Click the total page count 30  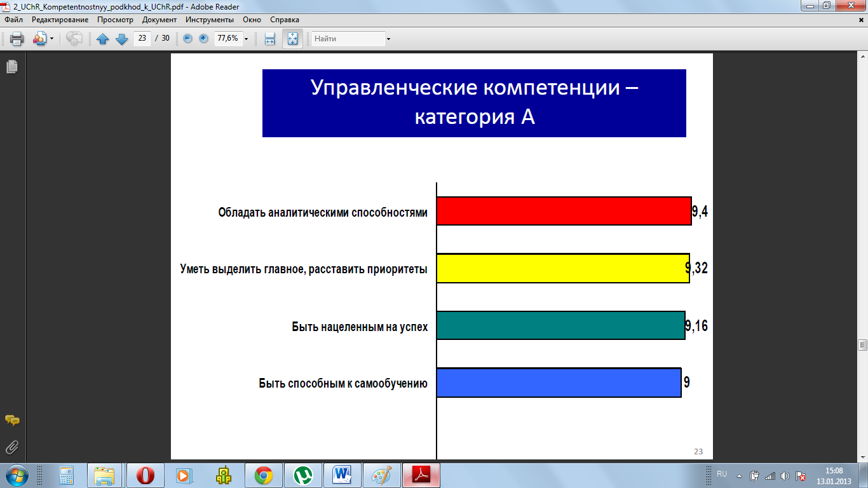[165, 38]
